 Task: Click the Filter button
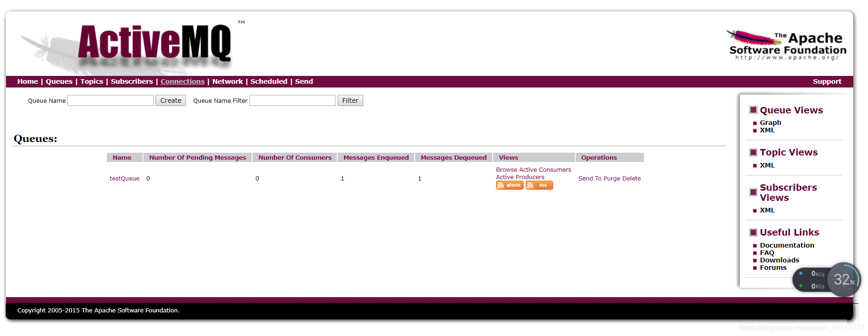[x=350, y=100]
